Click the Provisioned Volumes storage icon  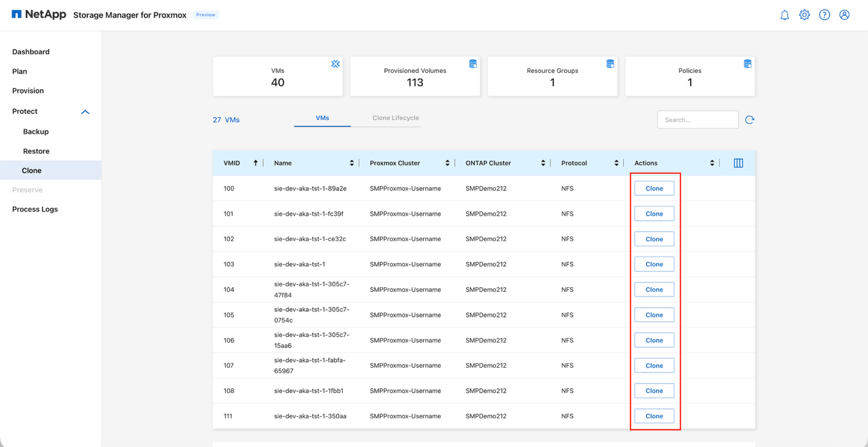point(473,63)
